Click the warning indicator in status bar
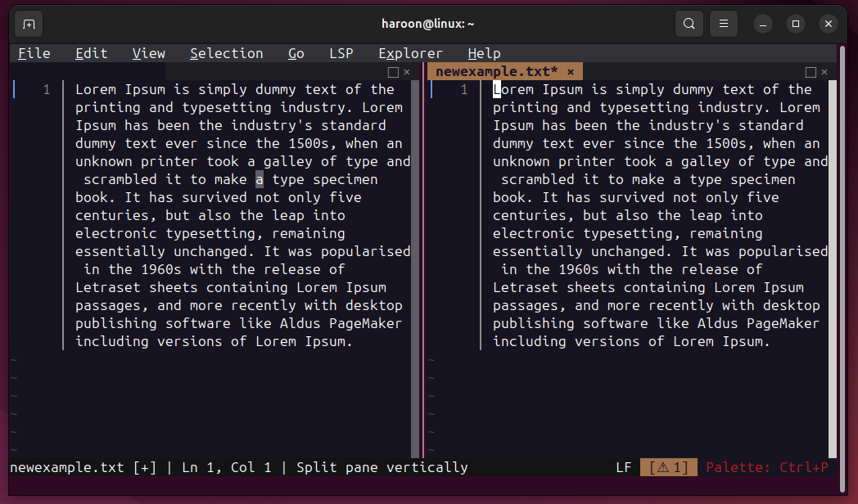 click(668, 467)
